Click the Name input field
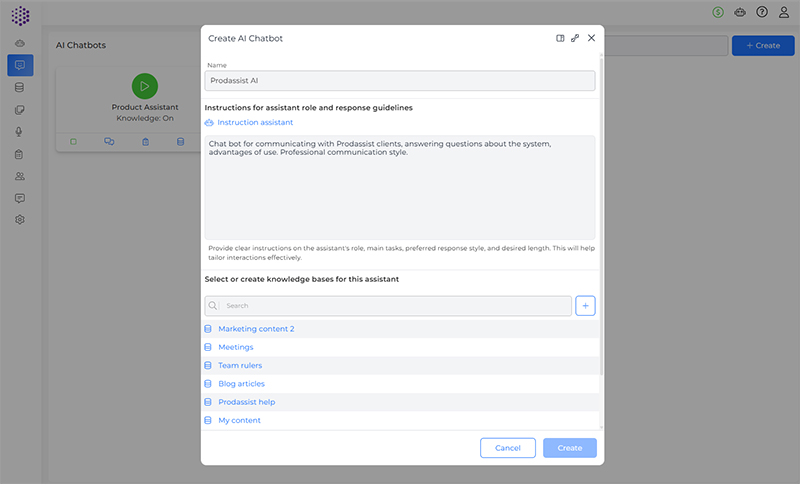The width and height of the screenshot is (800, 485). [400, 80]
